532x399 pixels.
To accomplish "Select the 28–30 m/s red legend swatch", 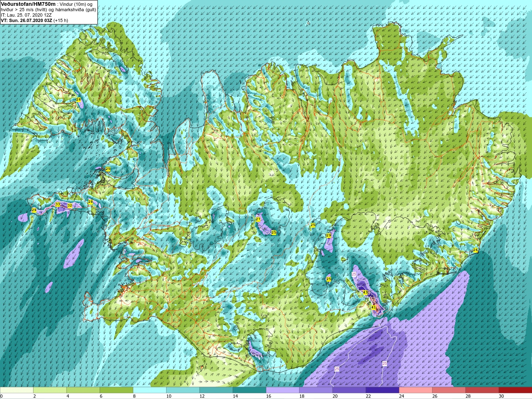I will [482, 390].
